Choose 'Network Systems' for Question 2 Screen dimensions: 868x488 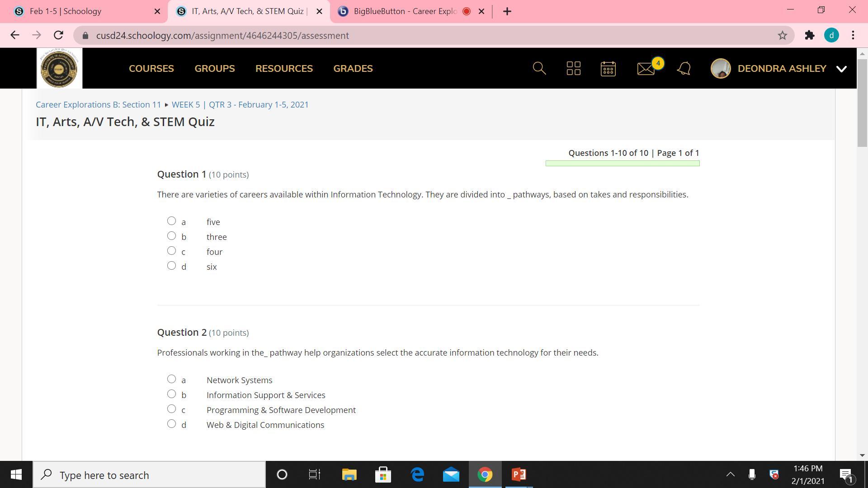pos(171,379)
